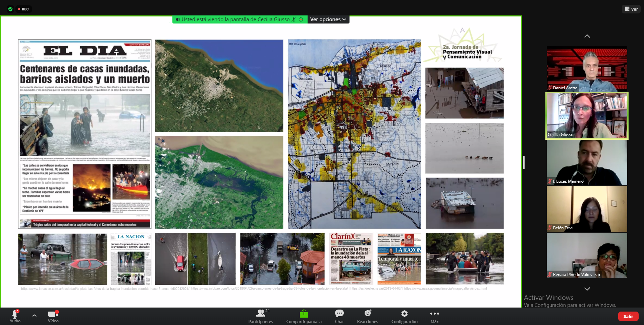Expand audio options caret next to Audio
The width and height of the screenshot is (644, 325).
pos(34,316)
